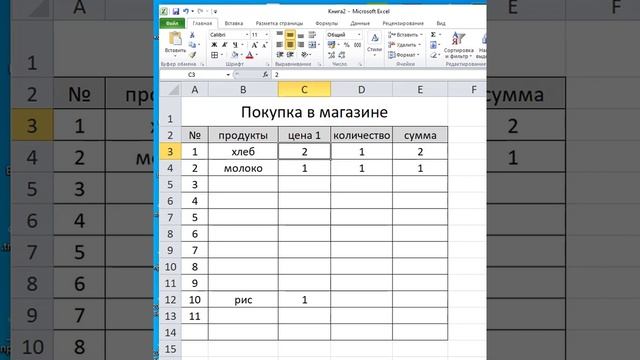Image resolution: width=640 pixels, height=360 pixels.
Task: Open the Данные ribbon tab
Action: 360,23
